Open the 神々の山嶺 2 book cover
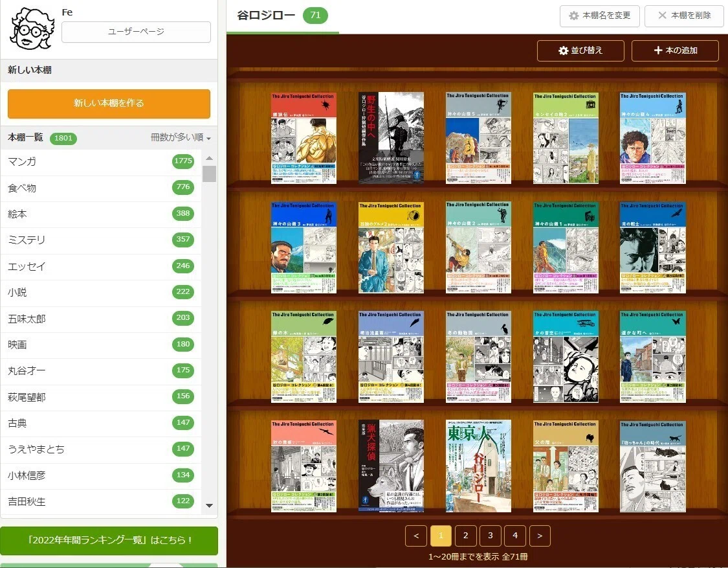The width and height of the screenshot is (728, 568). coord(478,248)
